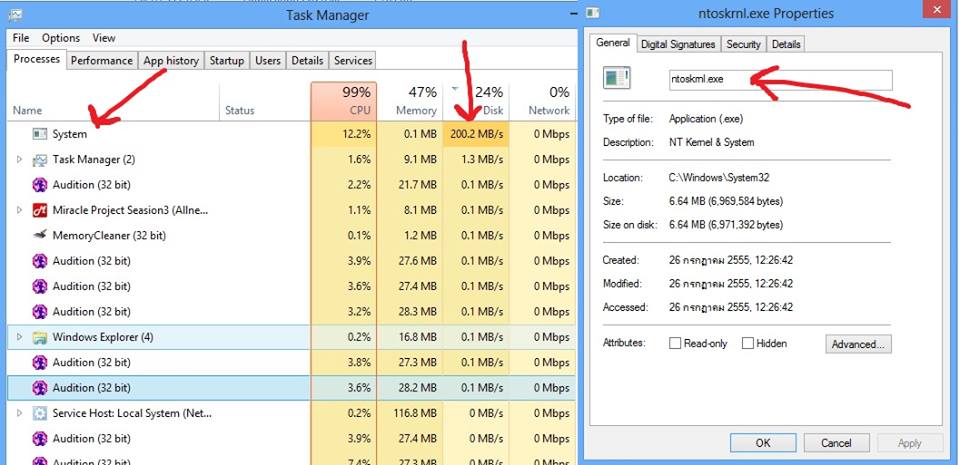Sort processes by Disk column header

click(476, 102)
